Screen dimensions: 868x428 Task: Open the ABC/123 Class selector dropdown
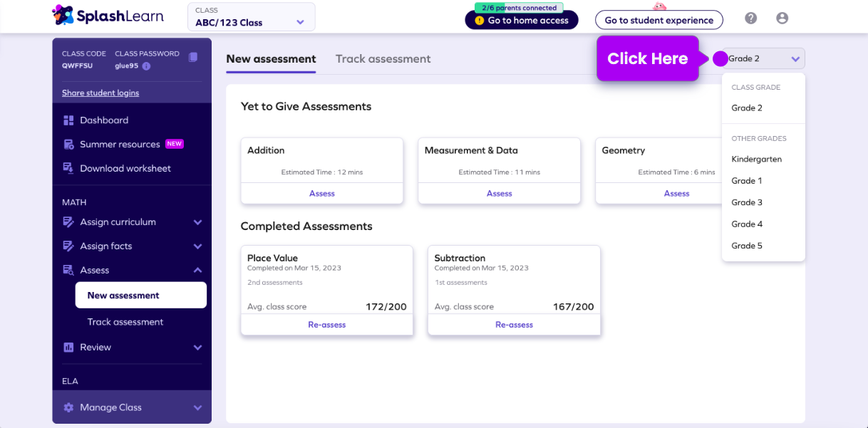pos(251,17)
